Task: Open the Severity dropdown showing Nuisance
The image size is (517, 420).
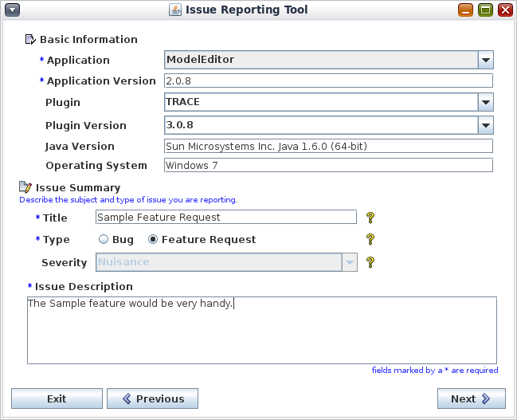Action: [x=349, y=262]
